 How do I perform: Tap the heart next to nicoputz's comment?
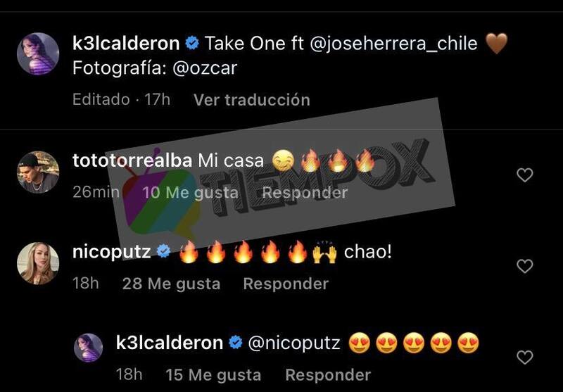[524, 266]
